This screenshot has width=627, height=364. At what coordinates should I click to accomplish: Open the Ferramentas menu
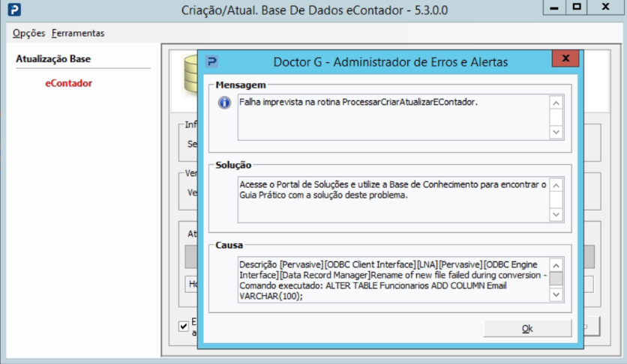click(78, 33)
